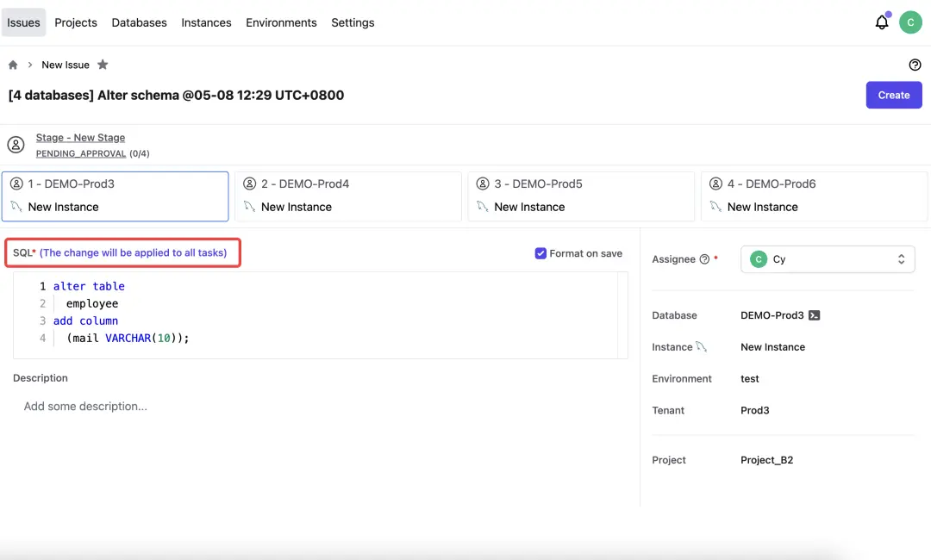
Task: Click the help question mark icon
Action: [x=915, y=65]
